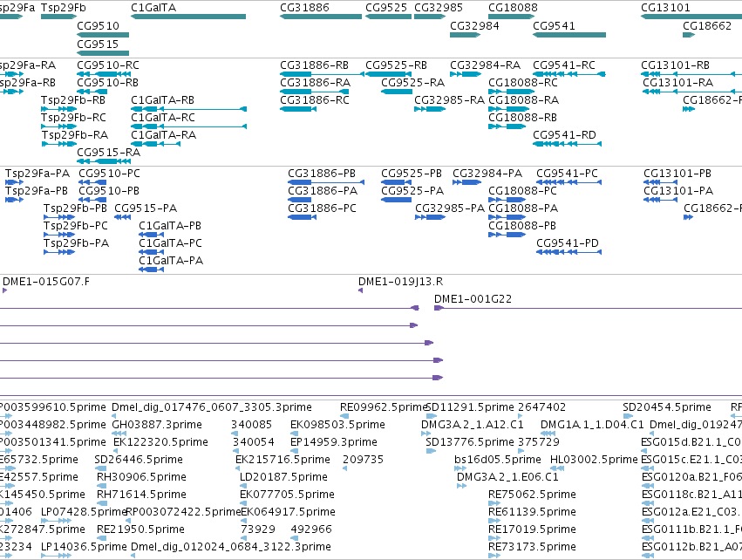This screenshot has height=560, width=742.
Task: Select transcript CG31886-RC
Action: (298, 109)
